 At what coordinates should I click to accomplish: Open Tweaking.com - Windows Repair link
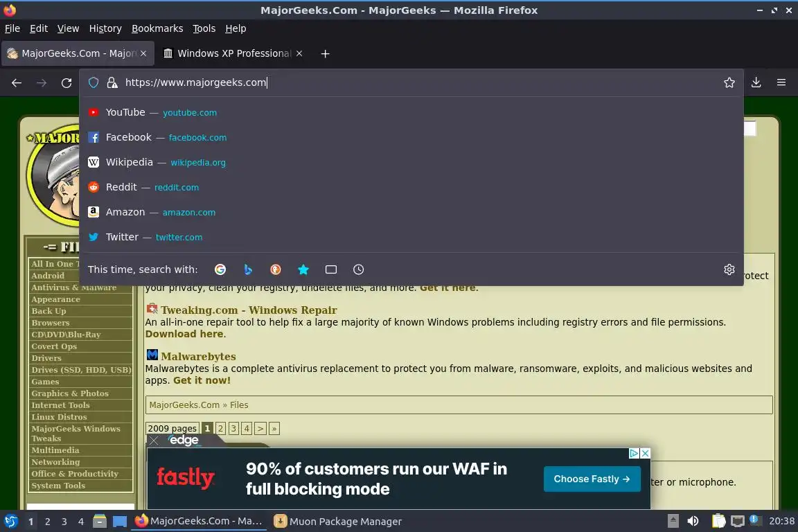[249, 310]
